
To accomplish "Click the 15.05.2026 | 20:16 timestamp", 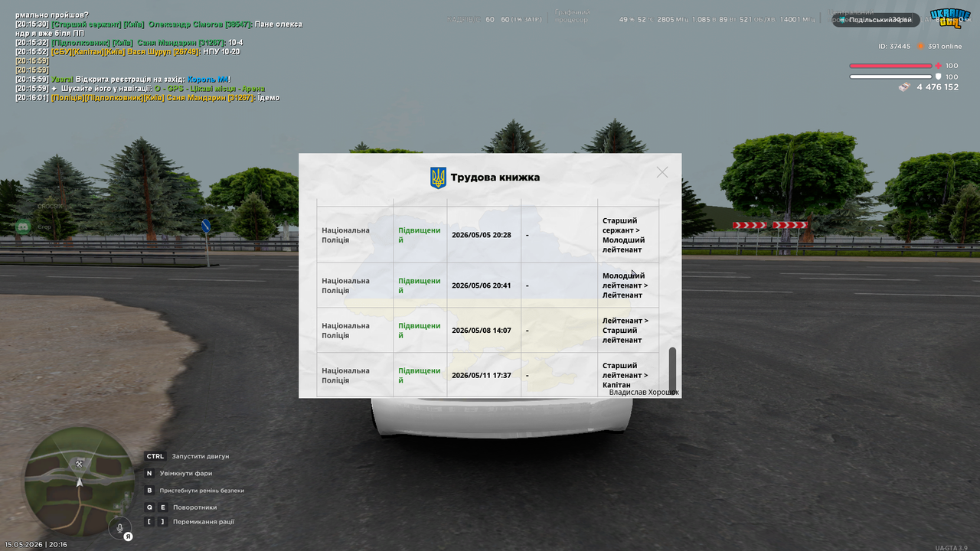I will (x=36, y=544).
